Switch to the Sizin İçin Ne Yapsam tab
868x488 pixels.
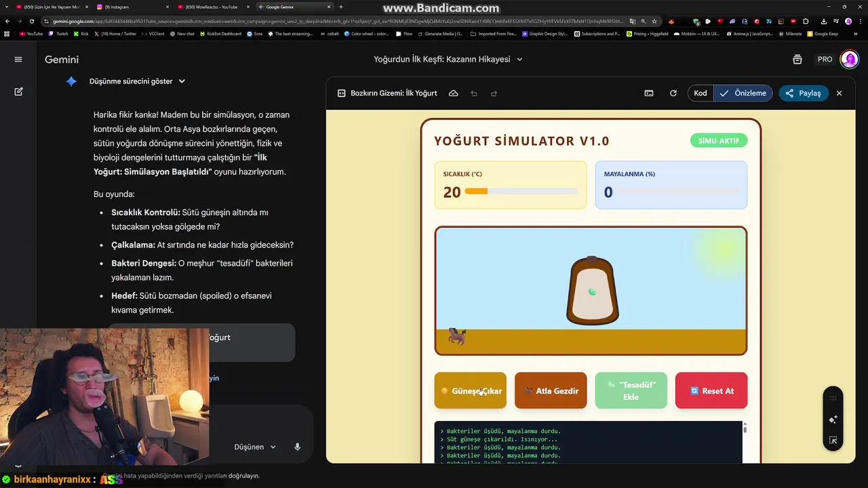51,7
